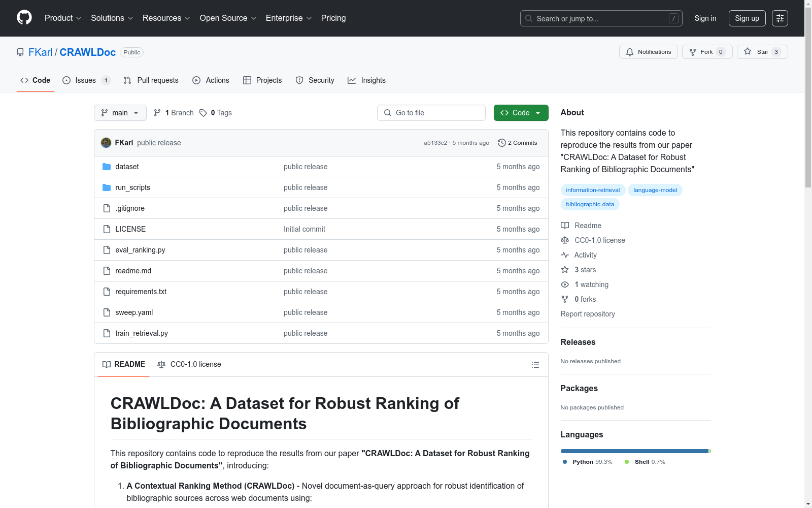Open the header appearance settings icon
This screenshot has width=812, height=508.
780,18
